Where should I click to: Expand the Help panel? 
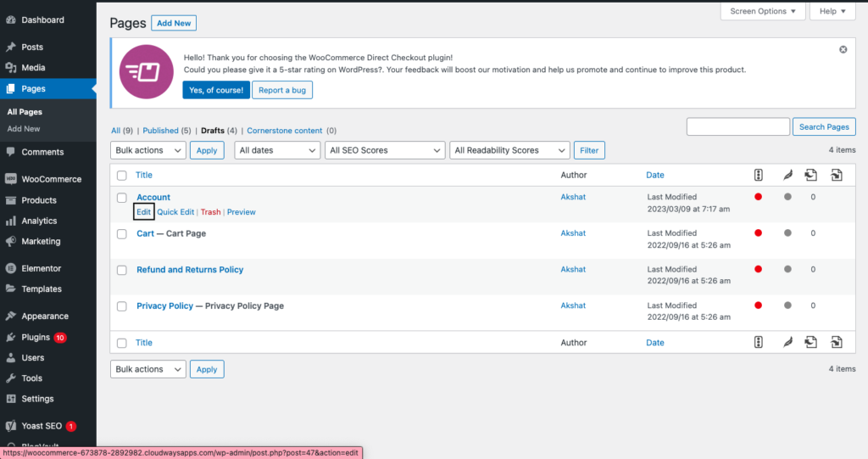click(832, 11)
